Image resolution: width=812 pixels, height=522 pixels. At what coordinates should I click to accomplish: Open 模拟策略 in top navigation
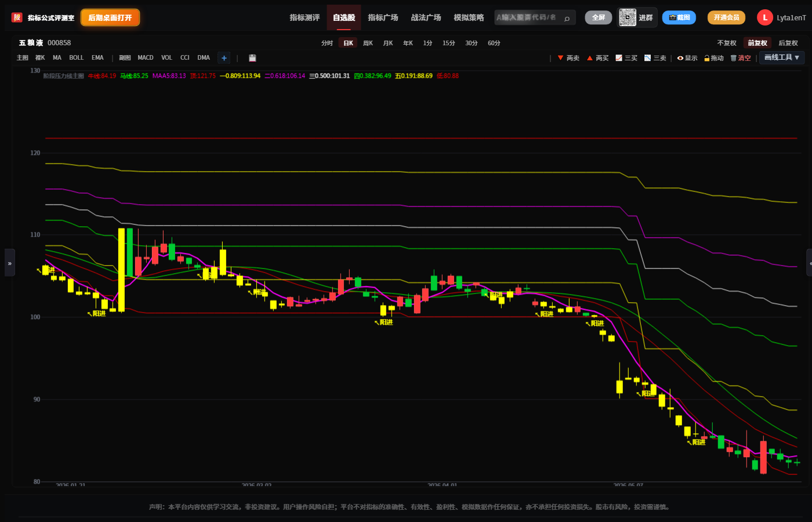point(469,17)
